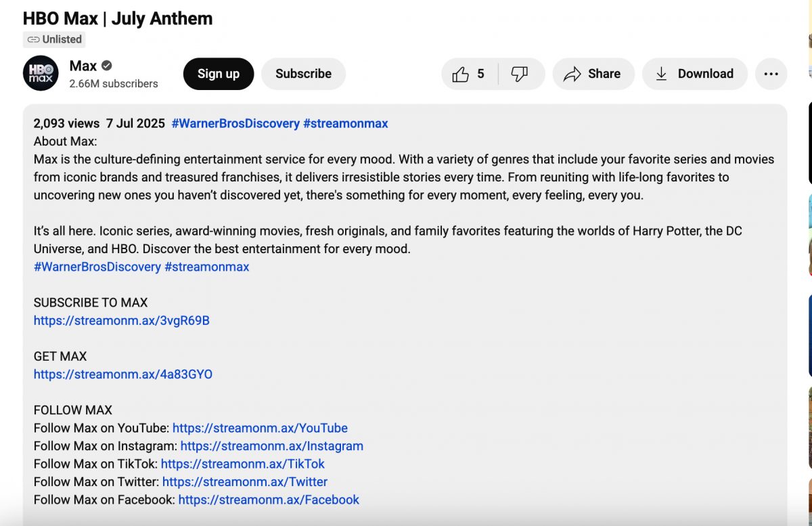Screen dimensions: 812x526
Task: Click the "SUBSCRIBE TO MAX" heading
Action: pyautogui.click(x=91, y=303)
